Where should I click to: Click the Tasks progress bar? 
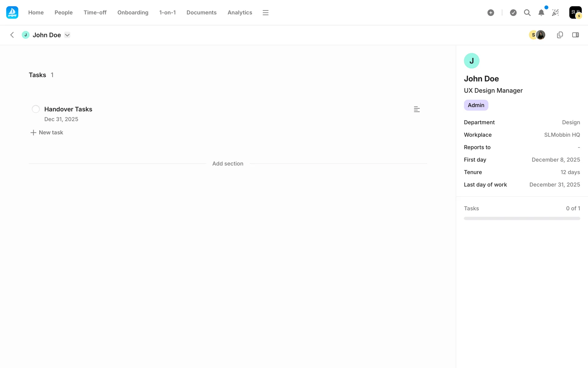point(522,218)
